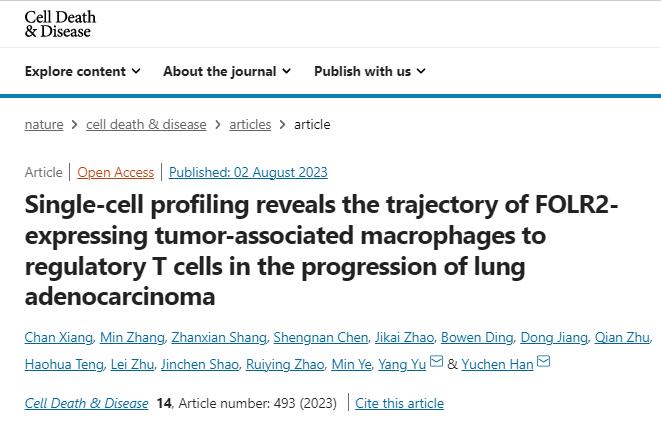Navigate to articles breadcrumb
This screenshot has height=422, width=661.
[x=250, y=124]
